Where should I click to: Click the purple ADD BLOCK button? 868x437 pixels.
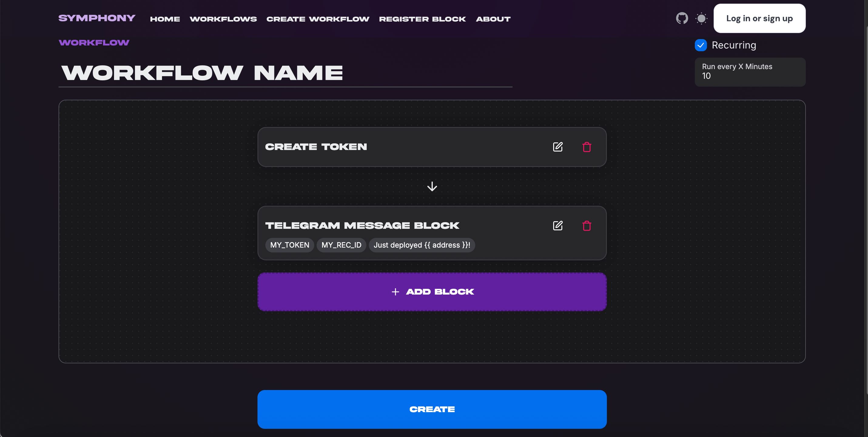[x=432, y=292]
